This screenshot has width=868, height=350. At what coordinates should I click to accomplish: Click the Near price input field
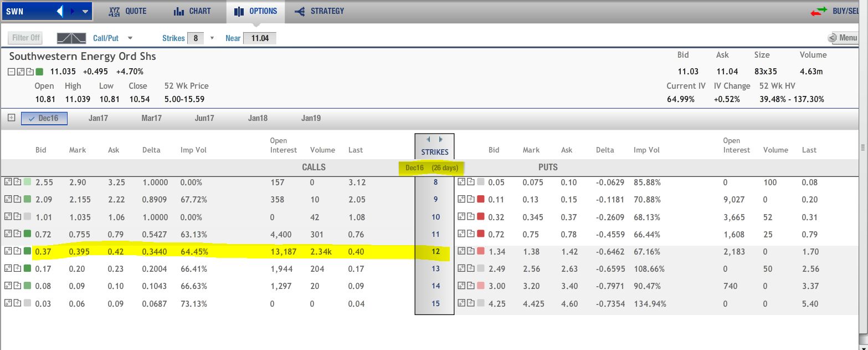259,38
